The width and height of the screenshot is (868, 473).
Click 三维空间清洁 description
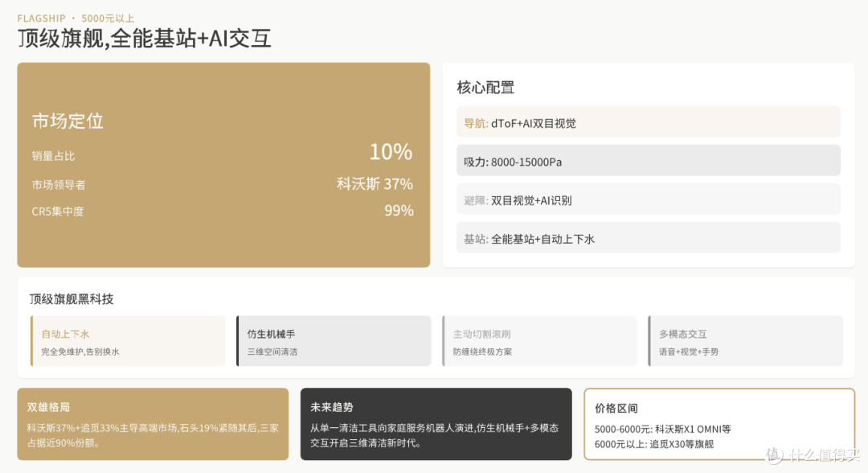[272, 352]
